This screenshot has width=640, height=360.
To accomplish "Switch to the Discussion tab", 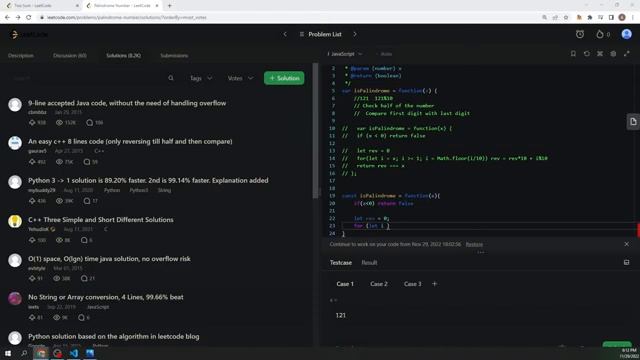I will tap(70, 56).
